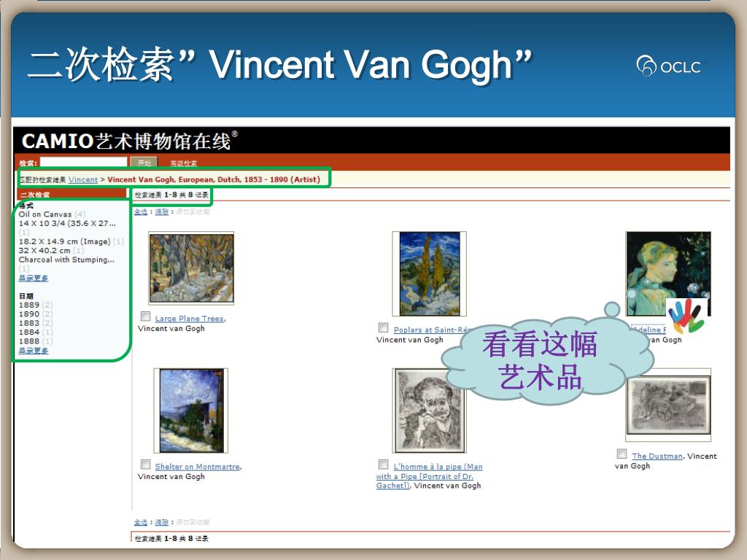Image resolution: width=747 pixels, height=560 pixels.
Task: Click the 开始 search button
Action: [144, 163]
